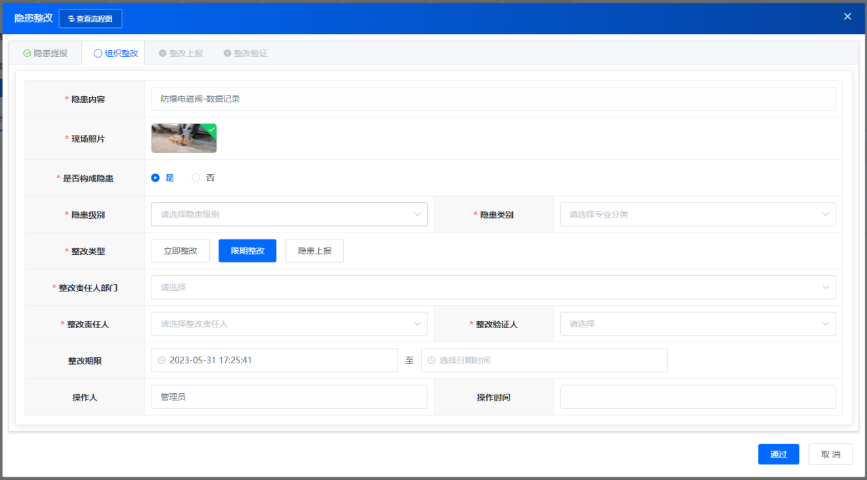Choose 隐患上报 rectification type
867x480 pixels.
click(314, 251)
